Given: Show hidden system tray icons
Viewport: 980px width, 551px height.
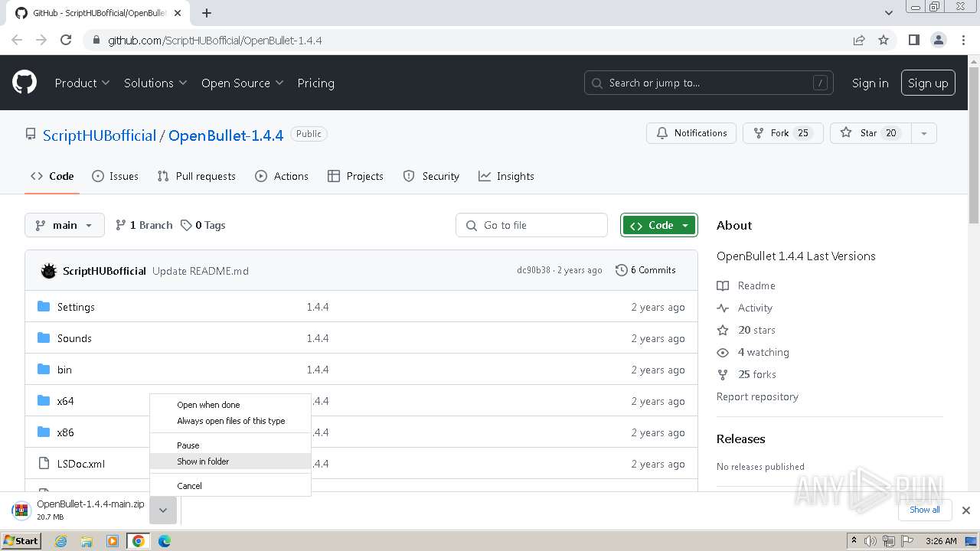Looking at the screenshot, I should [854, 541].
